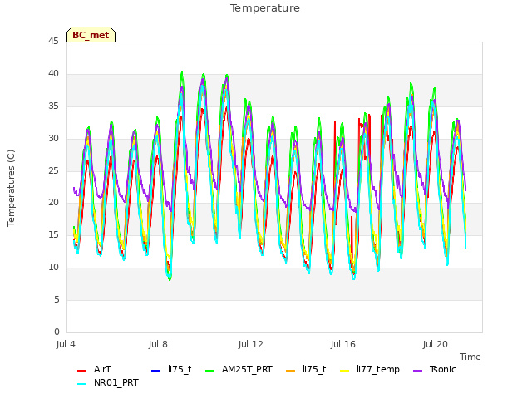Click the AirT legend entry
The height and width of the screenshot is (399, 532).
tap(94, 369)
